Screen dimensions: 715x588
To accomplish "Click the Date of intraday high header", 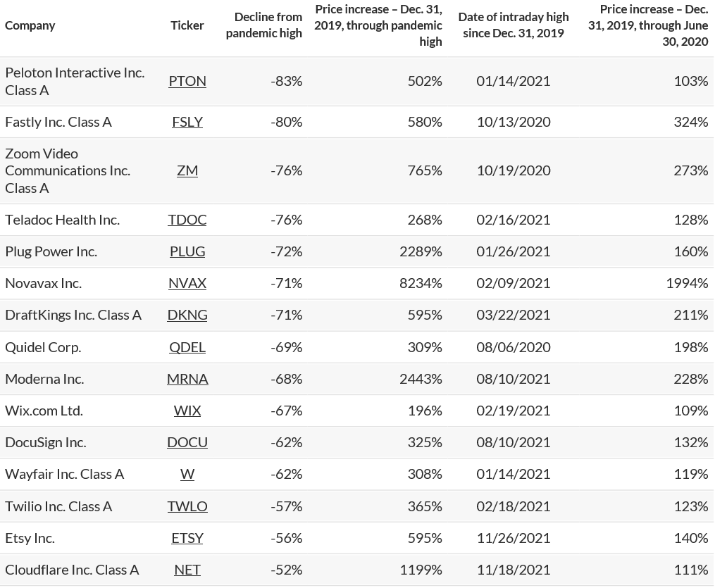I will pyautogui.click(x=513, y=25).
